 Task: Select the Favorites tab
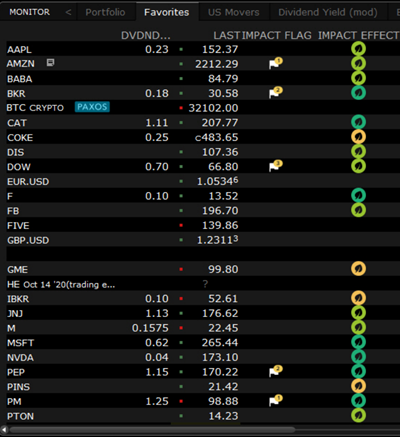[167, 12]
